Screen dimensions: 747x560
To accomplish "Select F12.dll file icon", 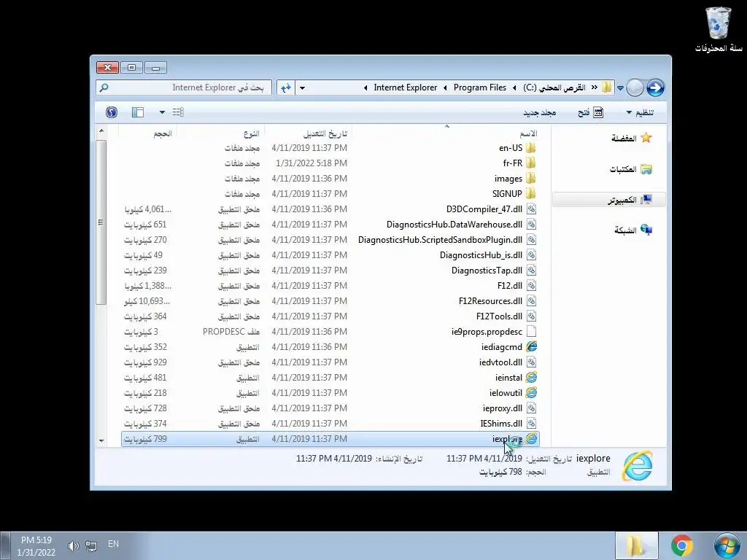I will 531,285.
